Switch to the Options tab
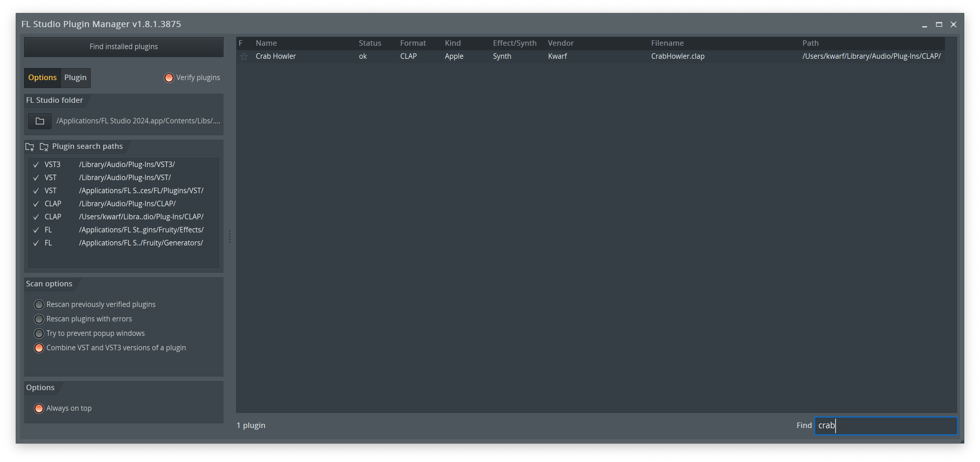The height and width of the screenshot is (462, 980). point(42,78)
